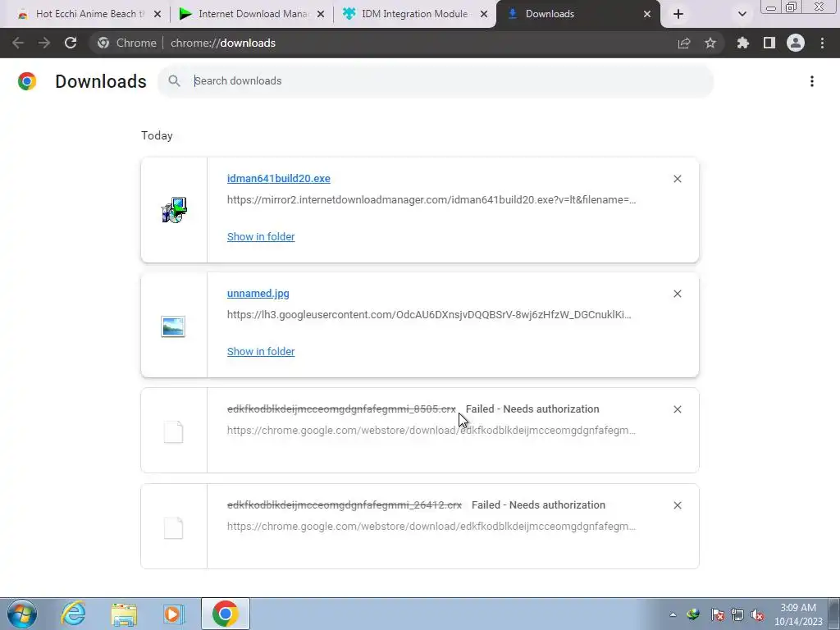Click the _8505.crx blank file icon

[173, 431]
